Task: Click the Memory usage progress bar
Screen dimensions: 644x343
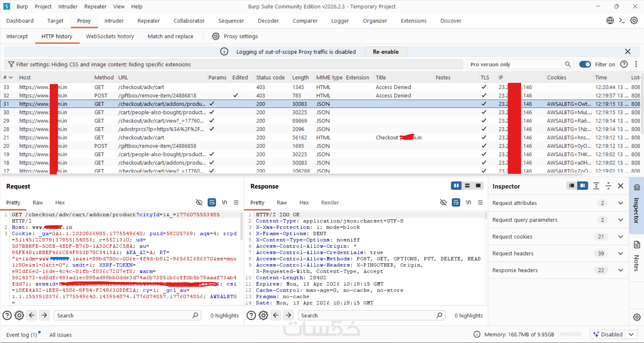Action: (571, 334)
